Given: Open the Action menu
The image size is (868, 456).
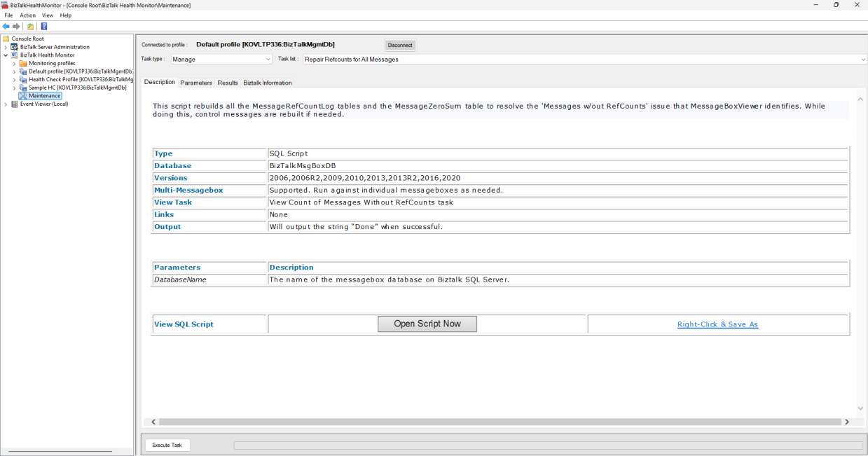Looking at the screenshot, I should [x=27, y=15].
